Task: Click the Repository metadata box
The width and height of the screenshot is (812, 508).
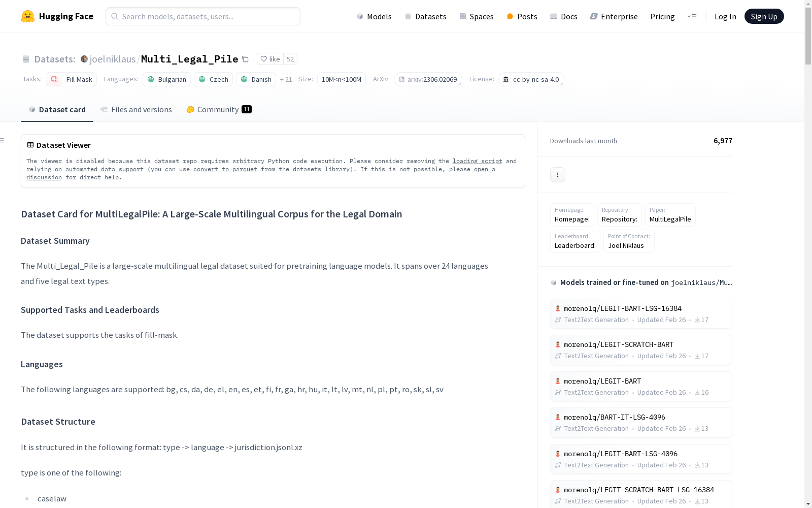Action: click(x=619, y=215)
